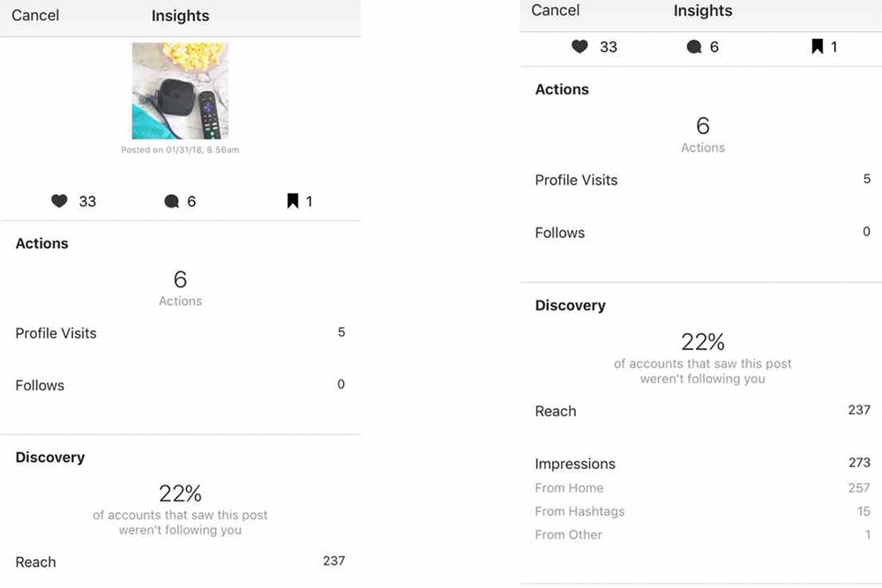Select Profile Visits row in right screenshot
The width and height of the screenshot is (882, 588).
click(703, 180)
